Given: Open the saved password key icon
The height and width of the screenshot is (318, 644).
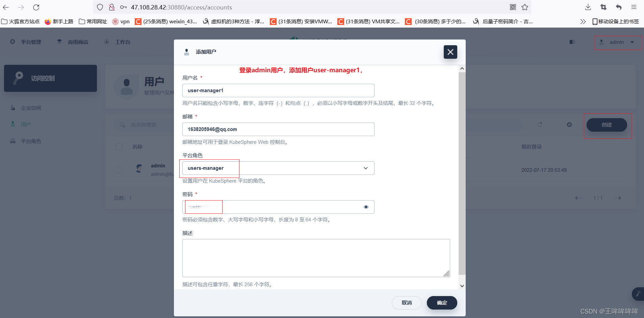Looking at the screenshot, I should [x=124, y=7].
